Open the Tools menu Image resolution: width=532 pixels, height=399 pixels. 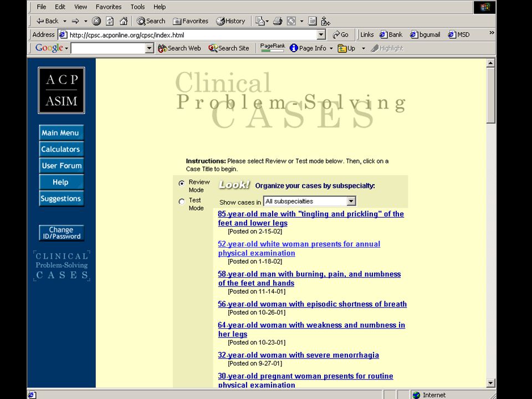(x=137, y=7)
